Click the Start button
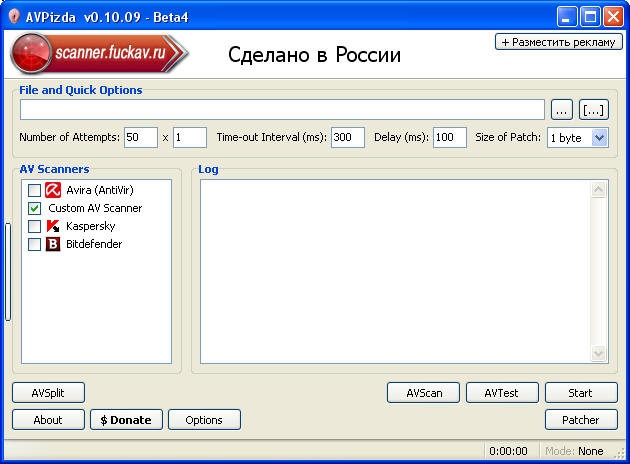 click(x=581, y=392)
